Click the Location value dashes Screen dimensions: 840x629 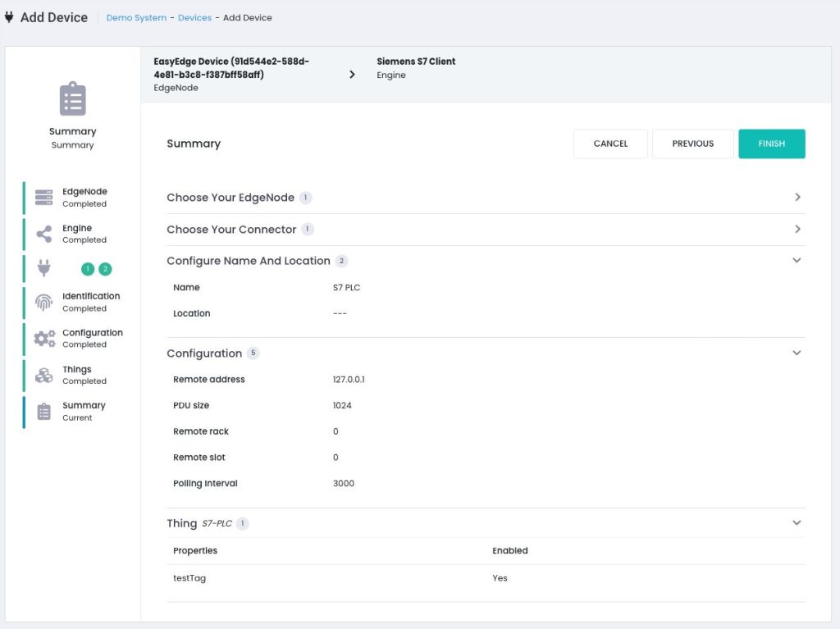pos(340,313)
